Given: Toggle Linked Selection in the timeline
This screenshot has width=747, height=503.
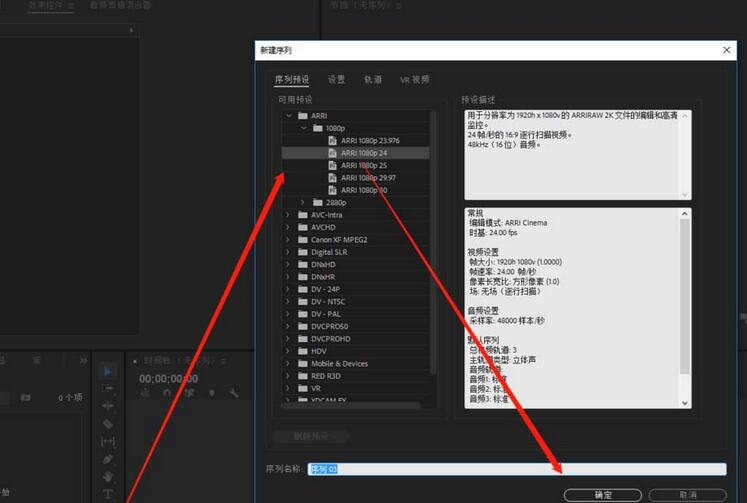Looking at the screenshot, I should tap(189, 393).
